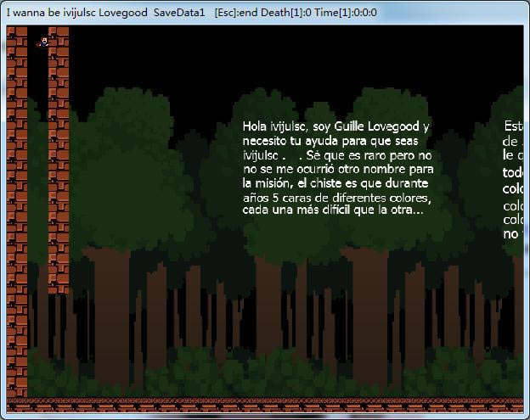The height and width of the screenshot is (420, 530).
Task: Click the left brick wall column
Action: click(x=17, y=212)
